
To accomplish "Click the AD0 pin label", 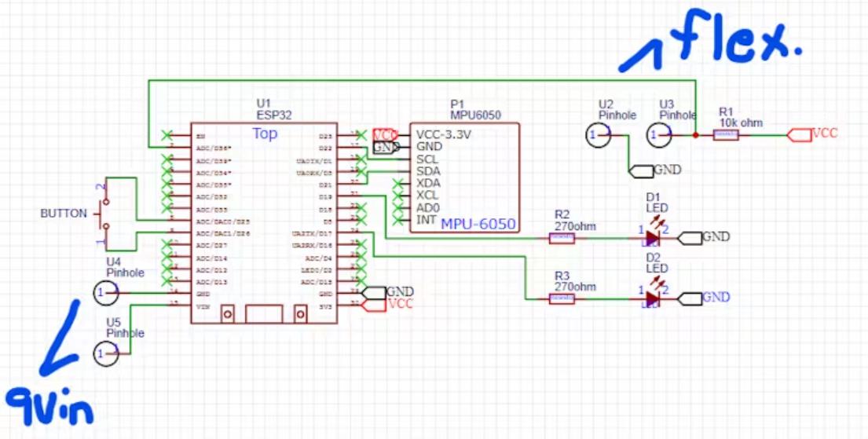I will point(427,207).
